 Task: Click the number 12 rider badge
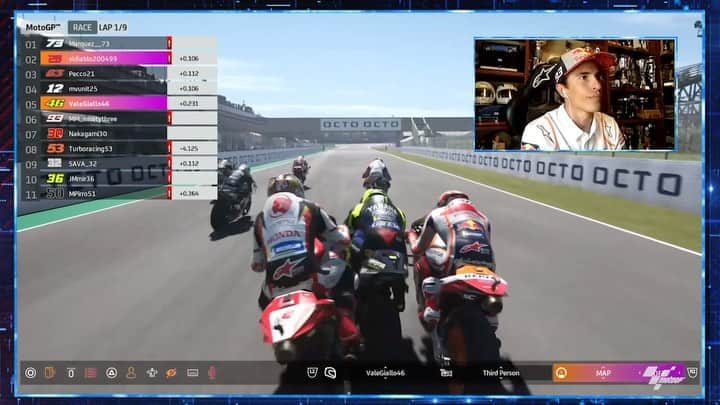[x=55, y=89]
